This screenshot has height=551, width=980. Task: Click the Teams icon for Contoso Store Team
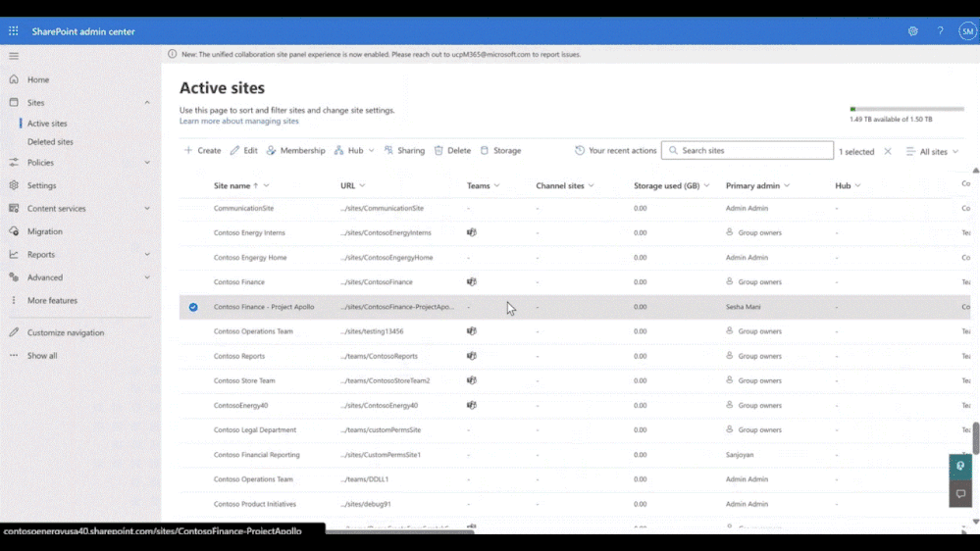tap(472, 380)
